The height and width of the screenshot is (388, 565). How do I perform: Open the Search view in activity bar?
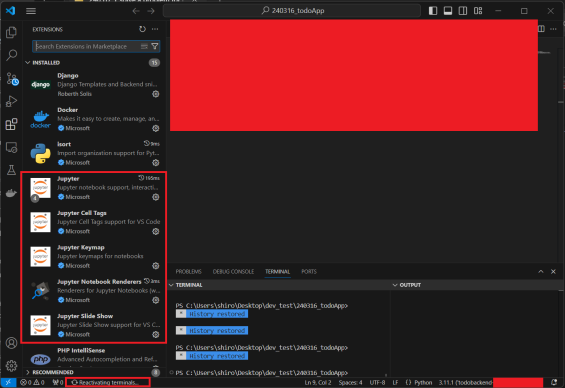[x=11, y=55]
